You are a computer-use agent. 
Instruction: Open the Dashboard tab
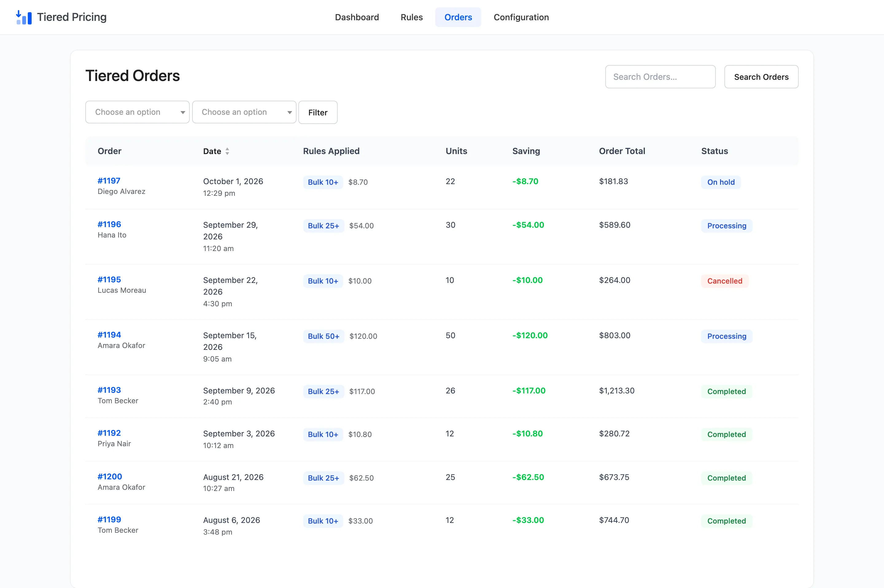click(357, 17)
